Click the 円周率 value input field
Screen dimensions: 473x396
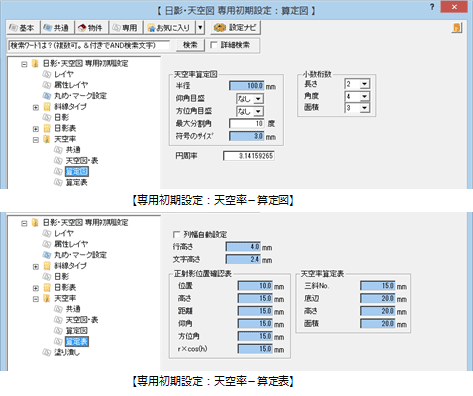[x=249, y=156]
